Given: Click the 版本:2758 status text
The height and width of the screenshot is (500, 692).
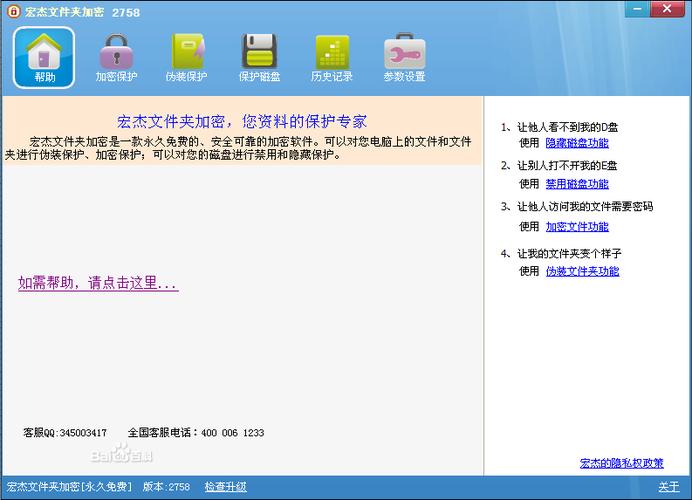Looking at the screenshot, I should [166, 487].
